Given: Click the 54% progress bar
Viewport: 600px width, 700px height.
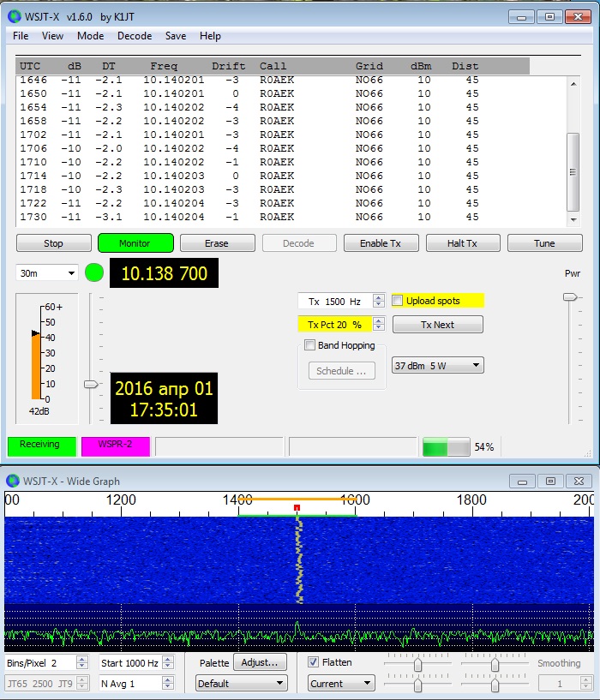Looking at the screenshot, I should coord(447,446).
